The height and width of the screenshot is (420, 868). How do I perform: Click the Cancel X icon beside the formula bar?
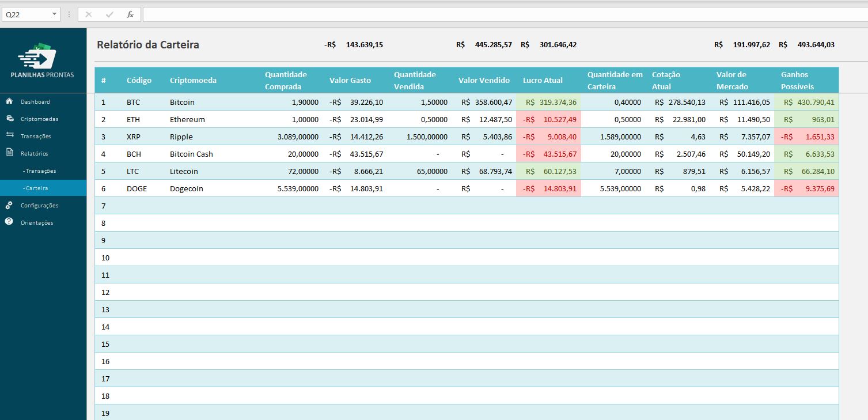89,14
